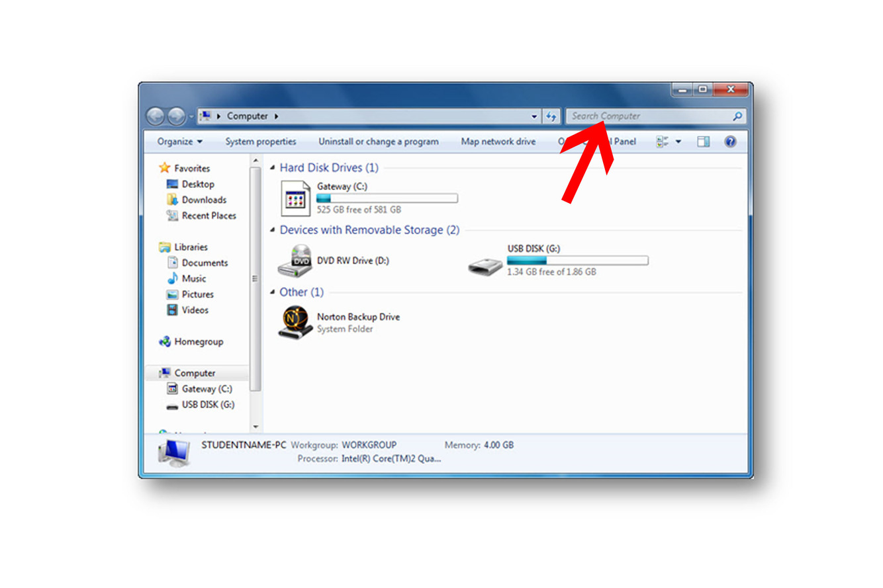
Task: Click the computer icon in address bar
Action: pos(207,116)
